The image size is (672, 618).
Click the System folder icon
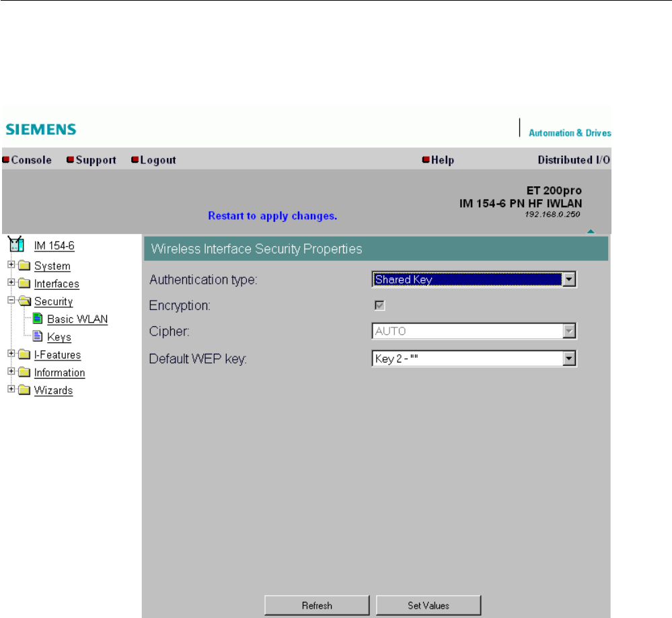point(24,266)
